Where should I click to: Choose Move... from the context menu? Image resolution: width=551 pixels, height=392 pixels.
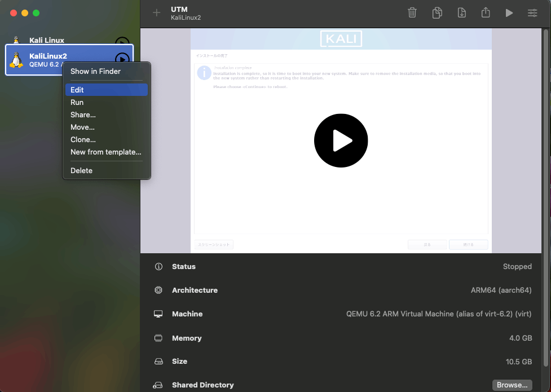click(106, 127)
